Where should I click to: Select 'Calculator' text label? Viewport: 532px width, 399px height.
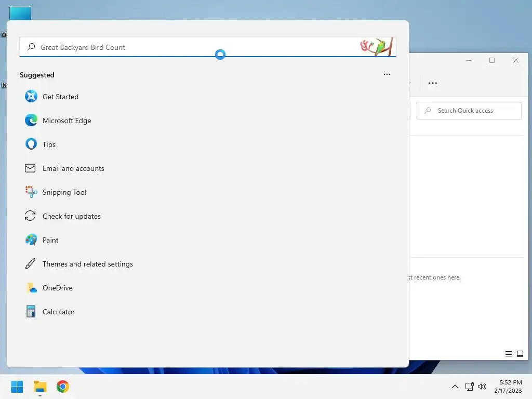pyautogui.click(x=59, y=312)
